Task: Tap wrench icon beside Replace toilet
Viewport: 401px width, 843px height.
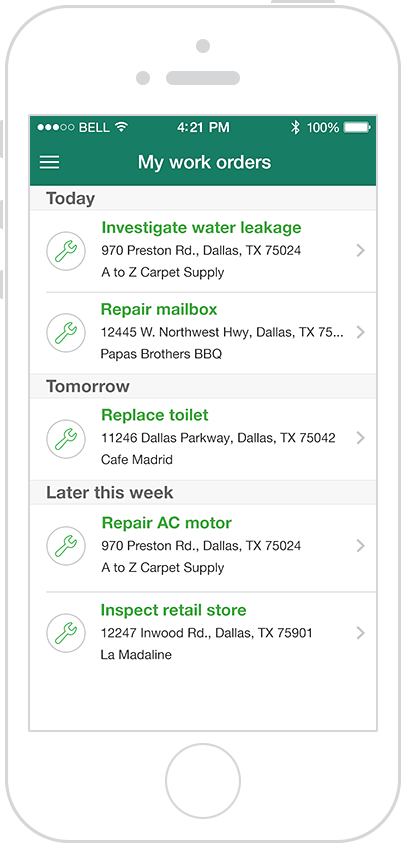Action: click(x=66, y=439)
